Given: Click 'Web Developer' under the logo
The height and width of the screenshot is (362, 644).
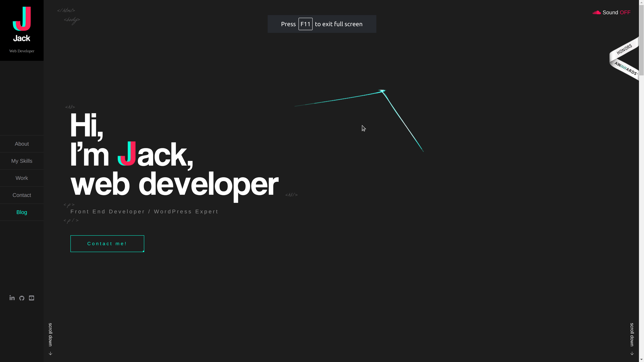Looking at the screenshot, I should pyautogui.click(x=21, y=51).
